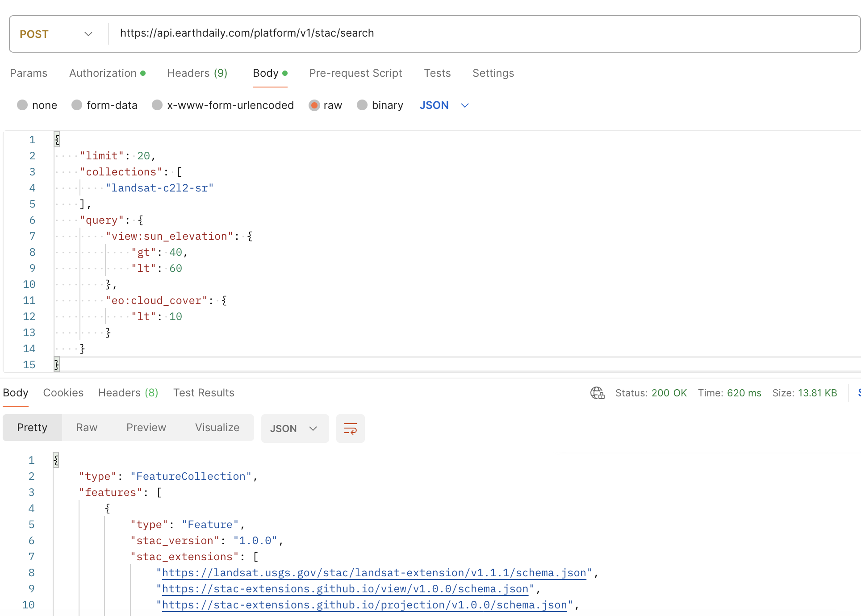861x616 pixels.
Task: Click the "eo:cloud_cover" key in editor
Action: [156, 300]
